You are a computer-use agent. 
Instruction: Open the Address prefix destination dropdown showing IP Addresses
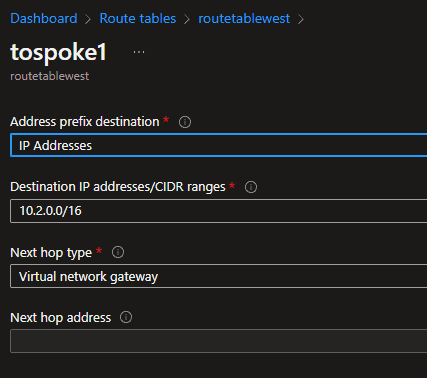[219, 145]
